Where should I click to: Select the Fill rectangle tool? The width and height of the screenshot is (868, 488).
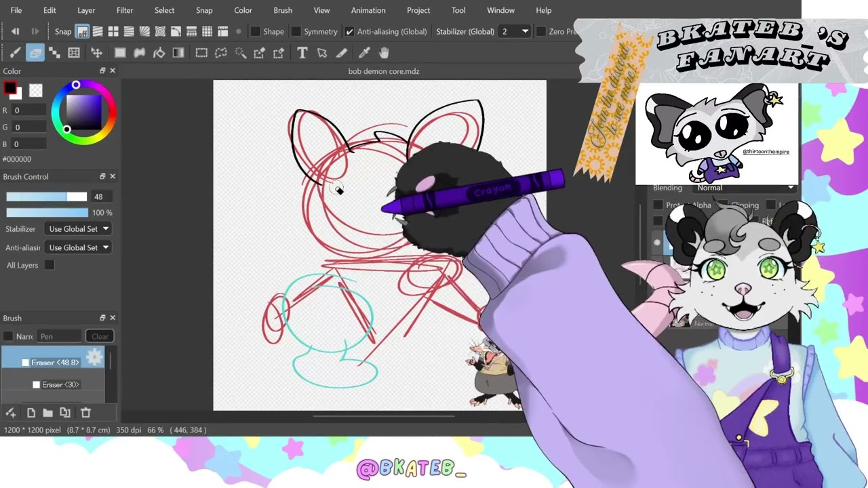tap(119, 53)
